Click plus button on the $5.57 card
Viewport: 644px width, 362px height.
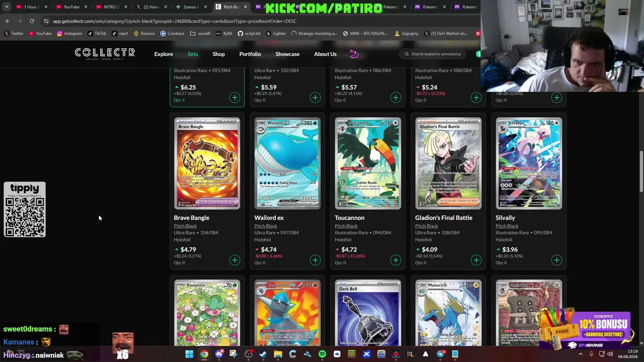pos(395,98)
